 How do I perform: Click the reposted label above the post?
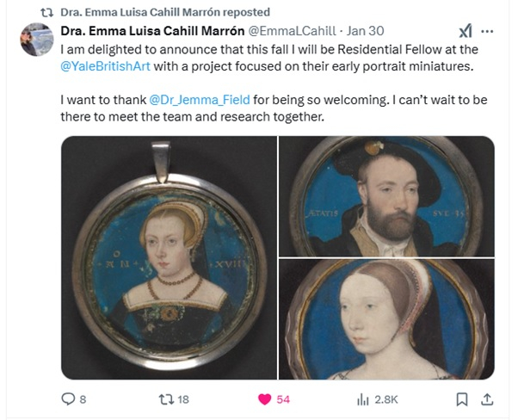coord(165,12)
